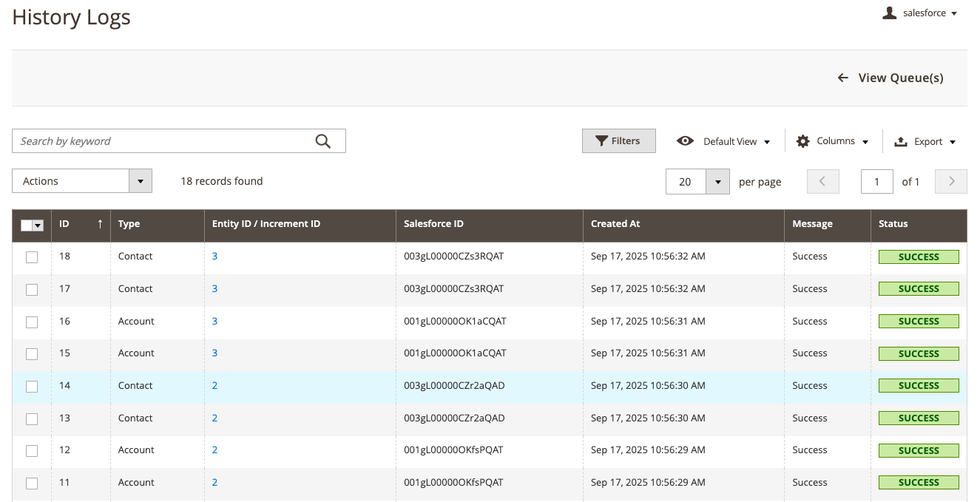
Task: Expand the Columns dropdown
Action: 865,141
